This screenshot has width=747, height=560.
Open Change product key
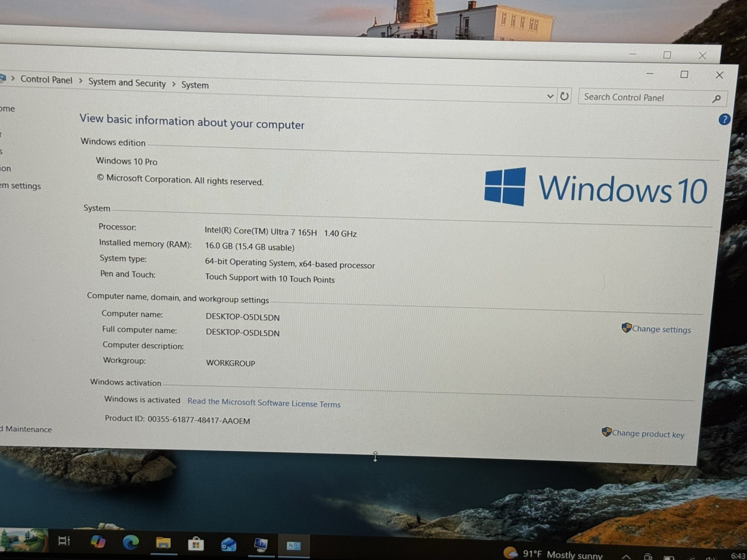648,434
